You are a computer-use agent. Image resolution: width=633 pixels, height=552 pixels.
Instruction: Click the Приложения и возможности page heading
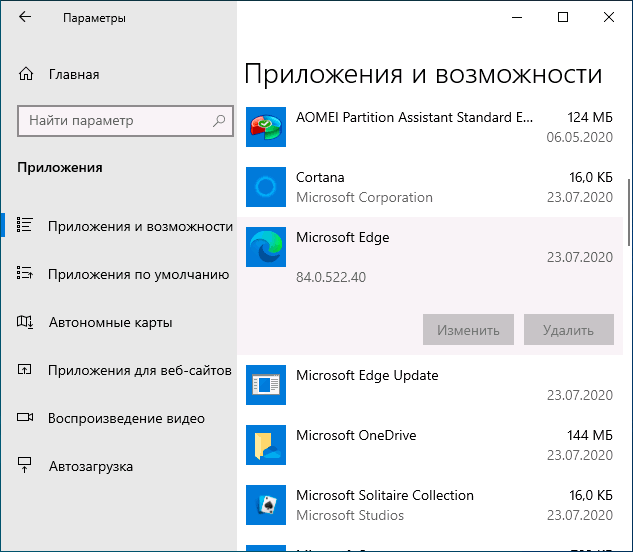(x=423, y=74)
